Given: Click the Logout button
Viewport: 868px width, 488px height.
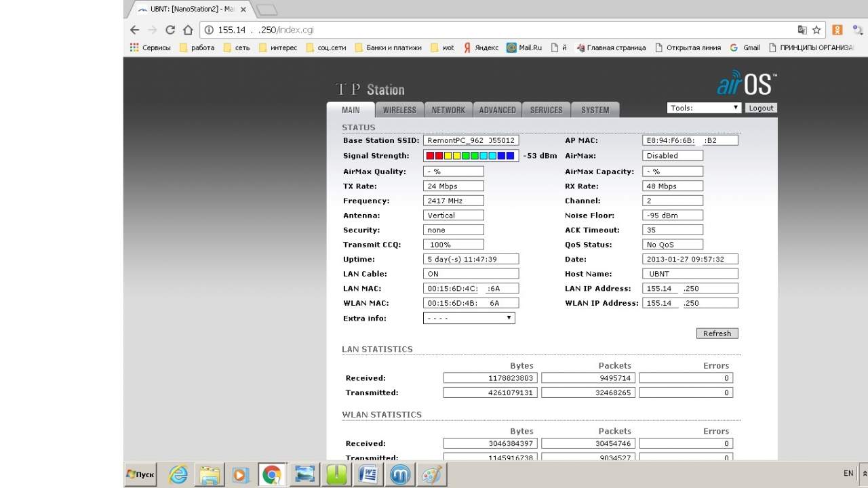Looking at the screenshot, I should click(x=761, y=108).
